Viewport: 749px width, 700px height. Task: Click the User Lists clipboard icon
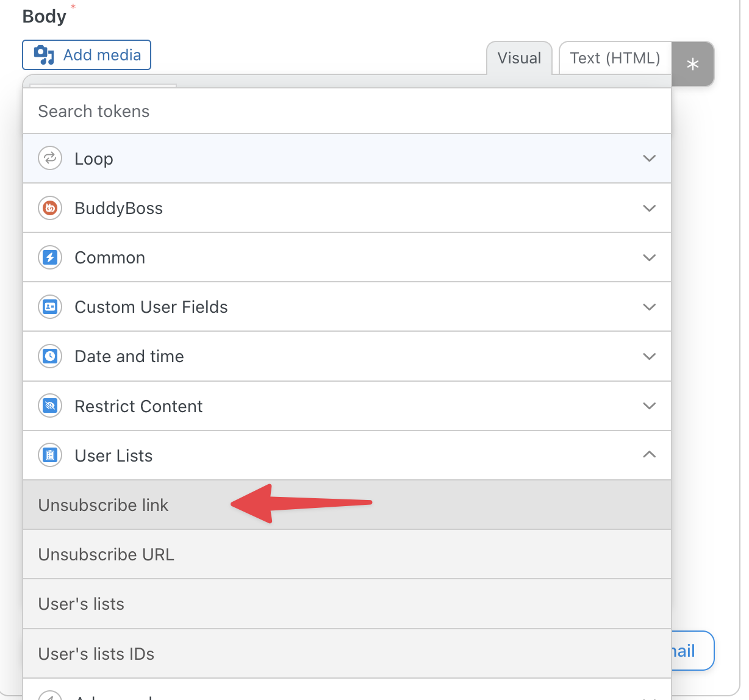[50, 455]
